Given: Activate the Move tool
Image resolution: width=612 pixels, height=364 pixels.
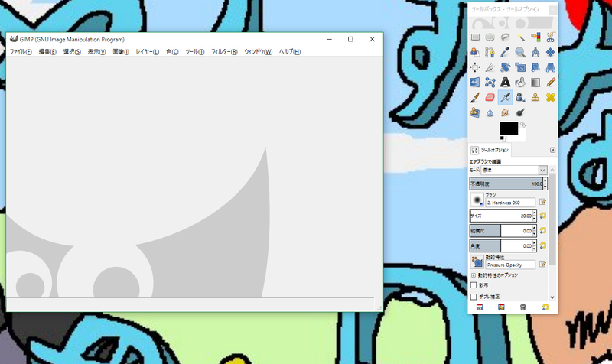Looking at the screenshot, I should 550,52.
